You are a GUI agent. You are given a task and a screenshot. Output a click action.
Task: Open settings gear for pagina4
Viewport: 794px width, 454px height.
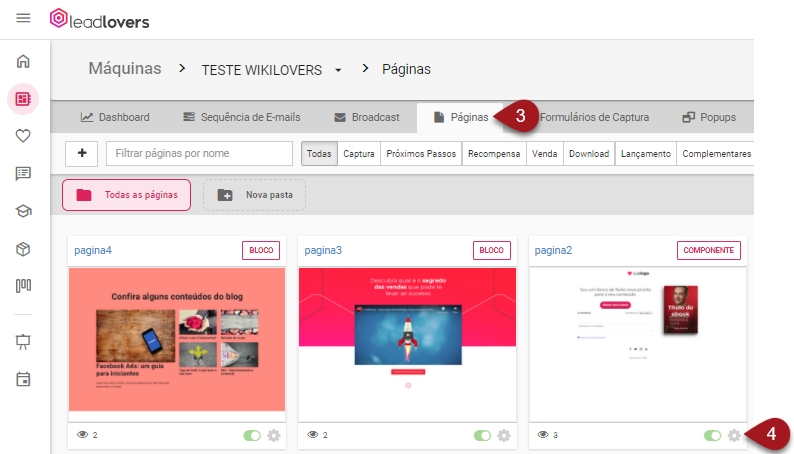click(274, 436)
